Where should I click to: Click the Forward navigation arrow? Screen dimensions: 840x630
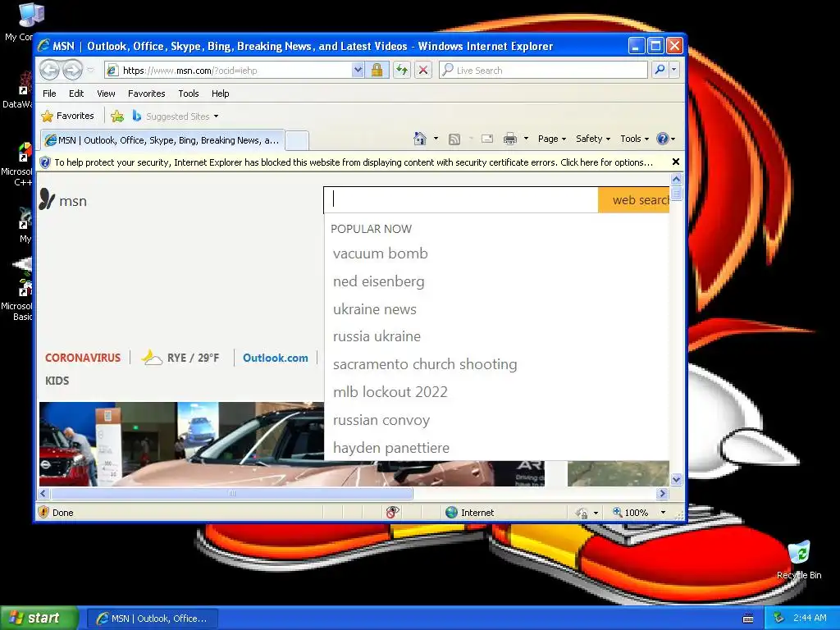click(72, 71)
